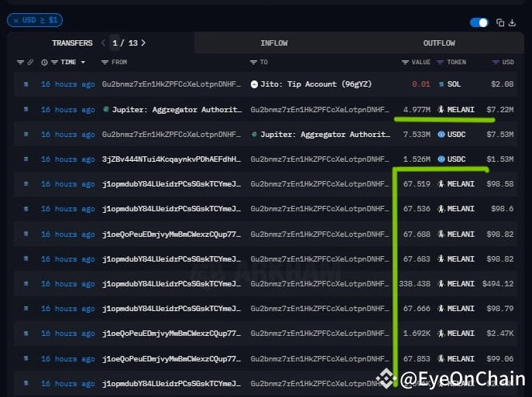Screen dimensions: 532x397
Task: Open the USD column filter
Action: tap(496, 63)
